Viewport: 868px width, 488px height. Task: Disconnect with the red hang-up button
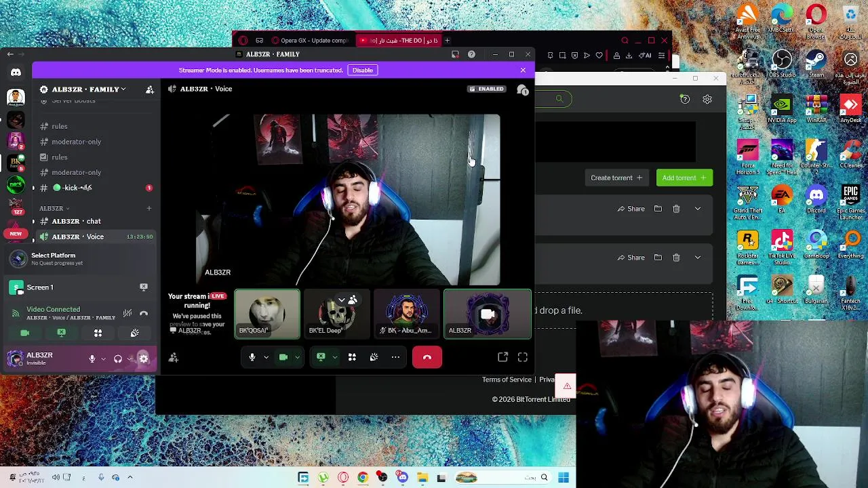tap(427, 357)
